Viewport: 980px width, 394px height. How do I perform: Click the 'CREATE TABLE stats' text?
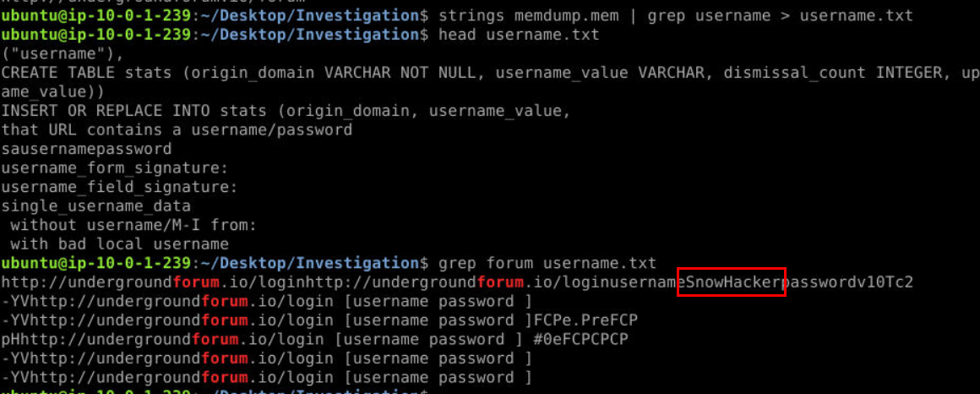pos(72,73)
